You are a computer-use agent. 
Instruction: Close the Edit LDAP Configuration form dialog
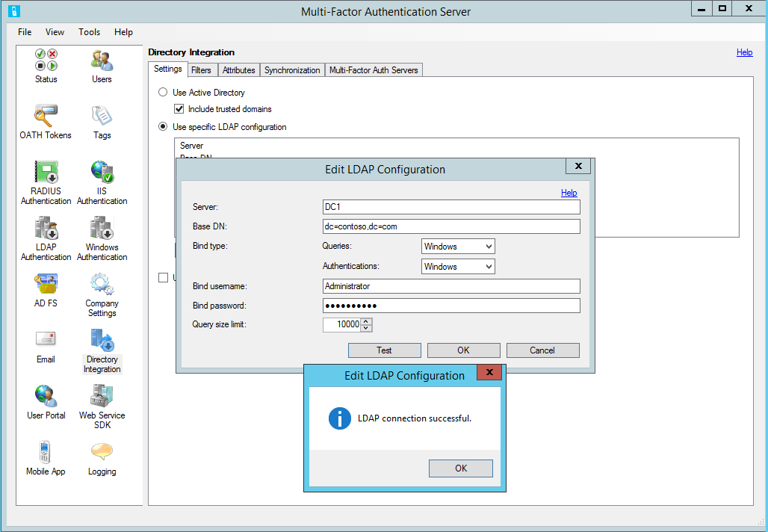578,166
